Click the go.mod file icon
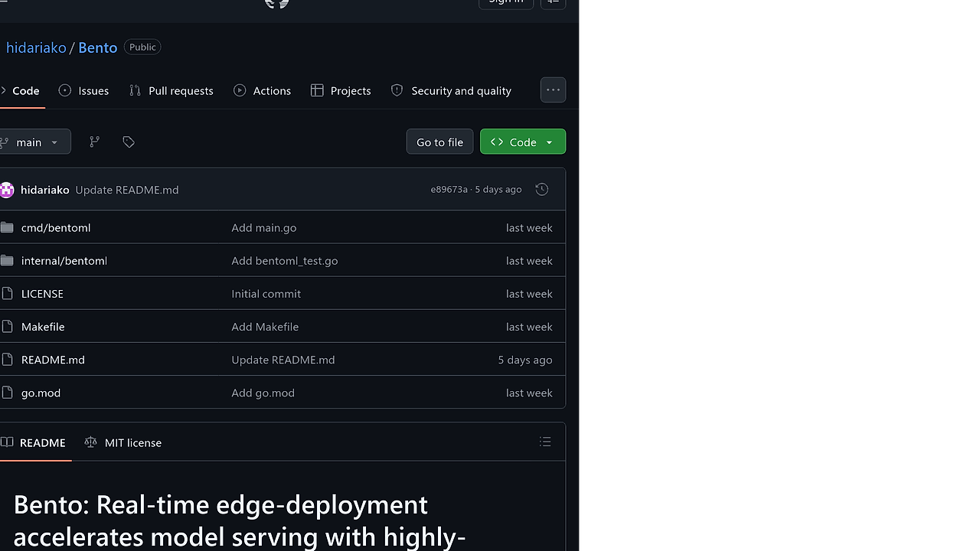 pyautogui.click(x=7, y=392)
